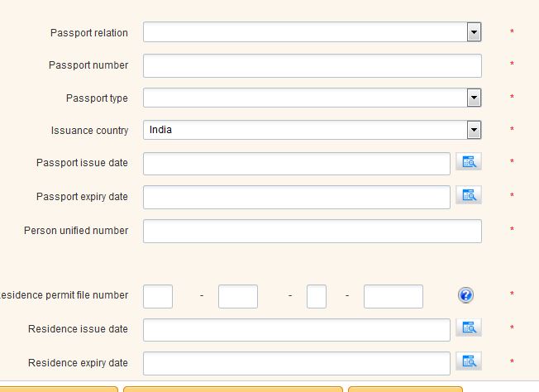Select the Residence expiry date input box
Screen dimensions: 539x392
[296, 363]
